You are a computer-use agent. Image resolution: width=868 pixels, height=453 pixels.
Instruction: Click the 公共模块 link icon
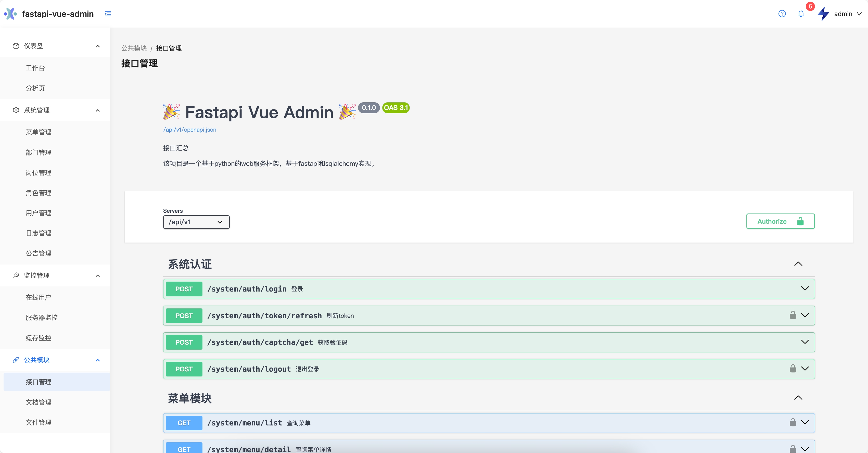tap(16, 360)
